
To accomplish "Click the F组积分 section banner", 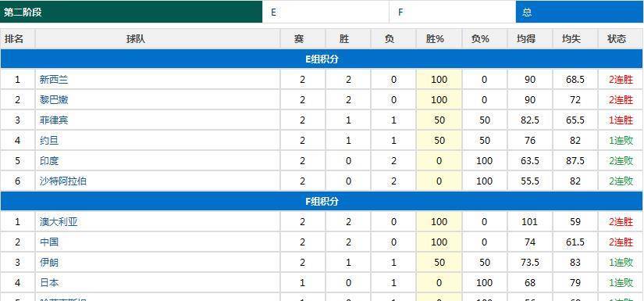I will [322, 202].
